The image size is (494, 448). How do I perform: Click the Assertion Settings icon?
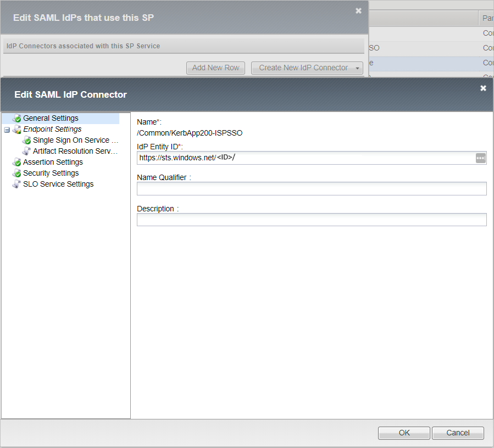click(17, 162)
